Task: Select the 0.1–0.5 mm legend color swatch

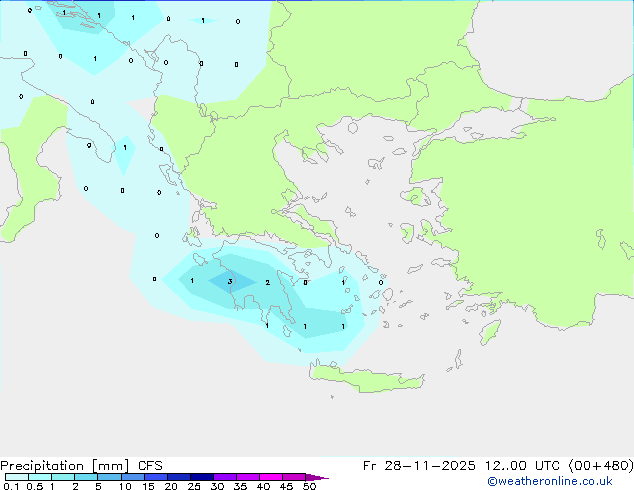Action: (x=17, y=477)
